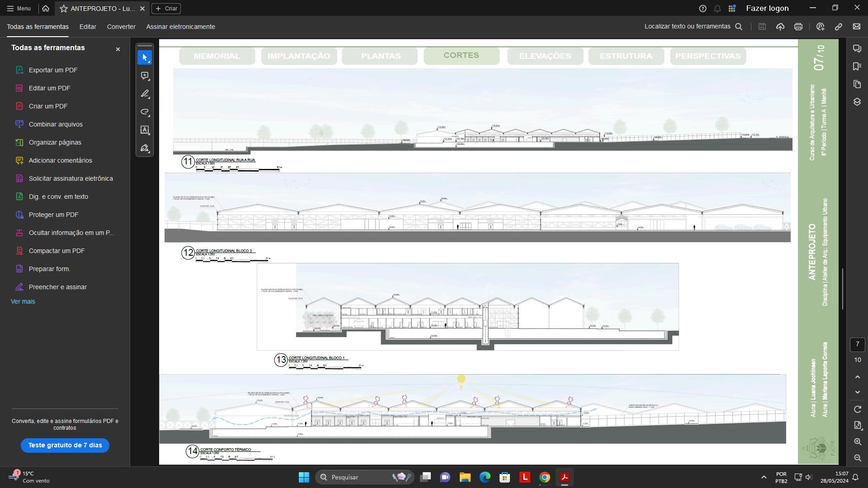Choose the add comment tool

pos(145,76)
